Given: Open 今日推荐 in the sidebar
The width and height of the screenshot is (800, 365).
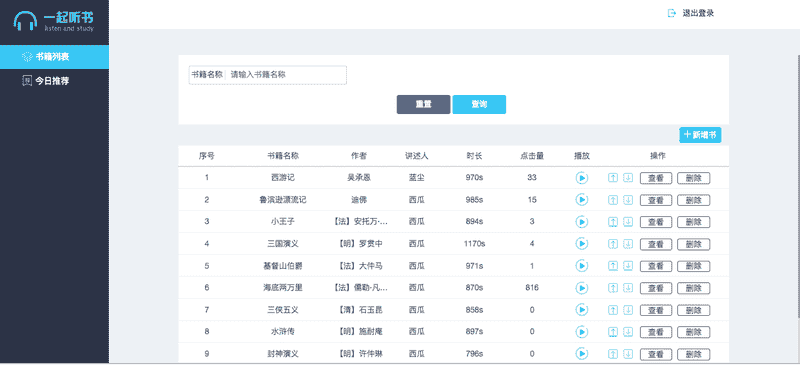Looking at the screenshot, I should coord(55,81).
